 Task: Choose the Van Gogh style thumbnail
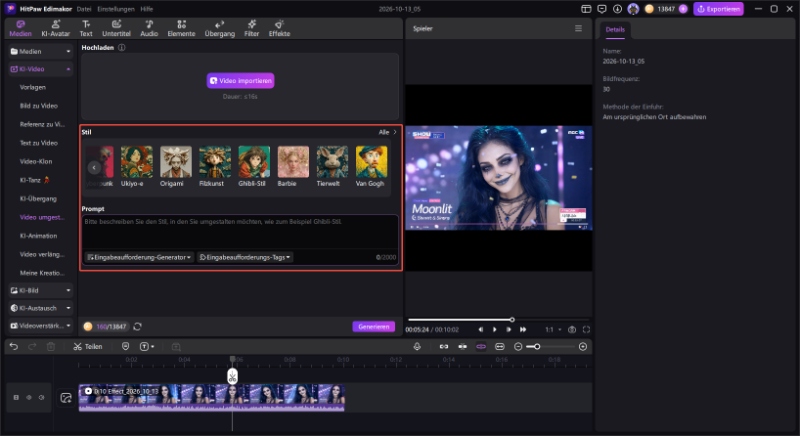371,162
